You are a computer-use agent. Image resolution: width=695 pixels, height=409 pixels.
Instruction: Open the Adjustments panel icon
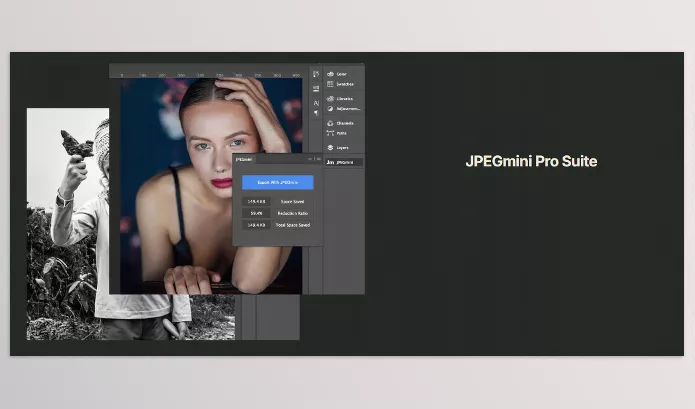coord(331,109)
